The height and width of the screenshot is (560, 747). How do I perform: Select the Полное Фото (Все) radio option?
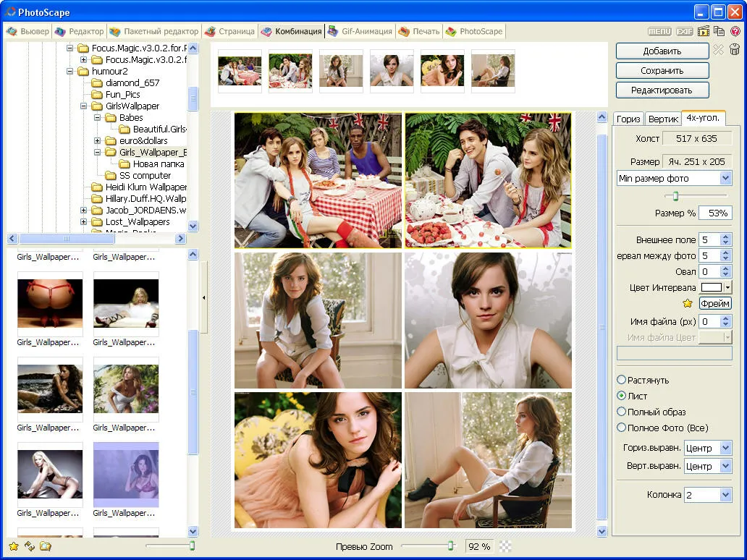point(621,428)
